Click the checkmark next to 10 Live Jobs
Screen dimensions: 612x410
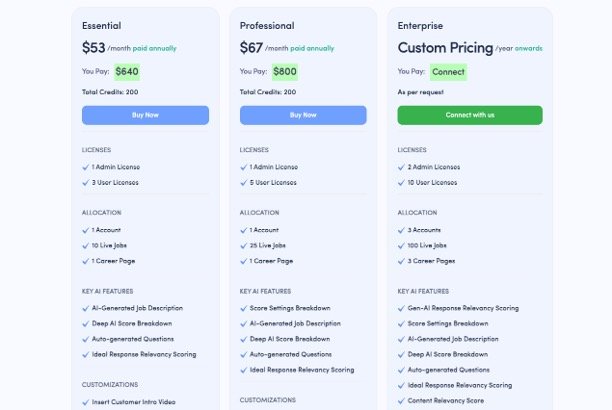85,245
